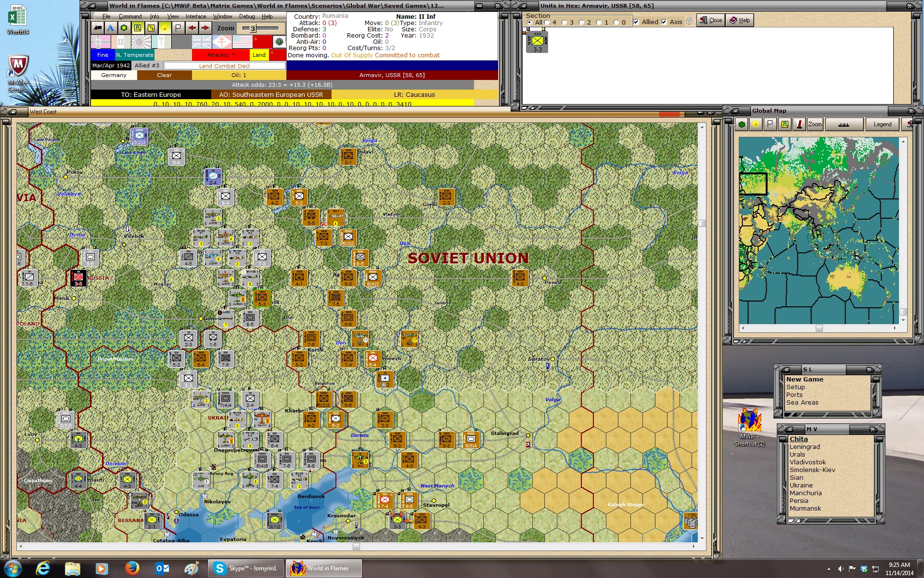Click ship silhouette button in Global Map toolbar

coord(844,124)
